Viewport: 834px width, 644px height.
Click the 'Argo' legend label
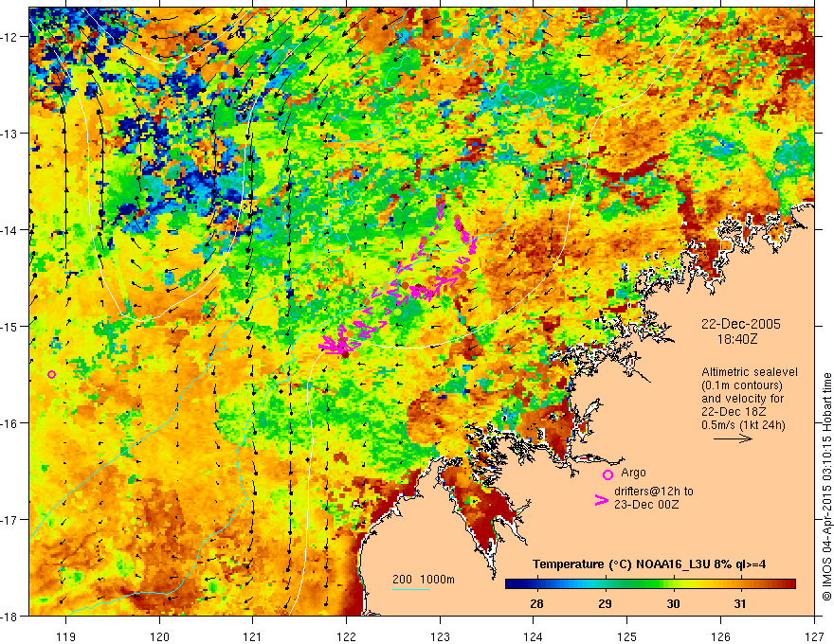click(x=633, y=473)
